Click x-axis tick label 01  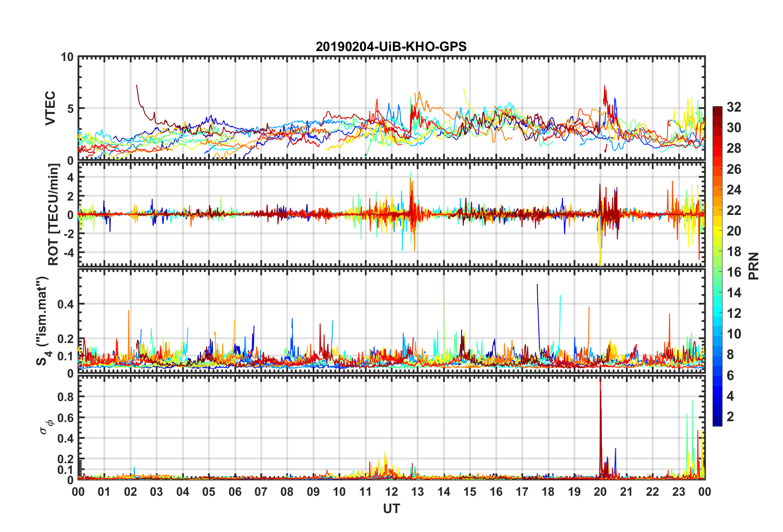104,492
